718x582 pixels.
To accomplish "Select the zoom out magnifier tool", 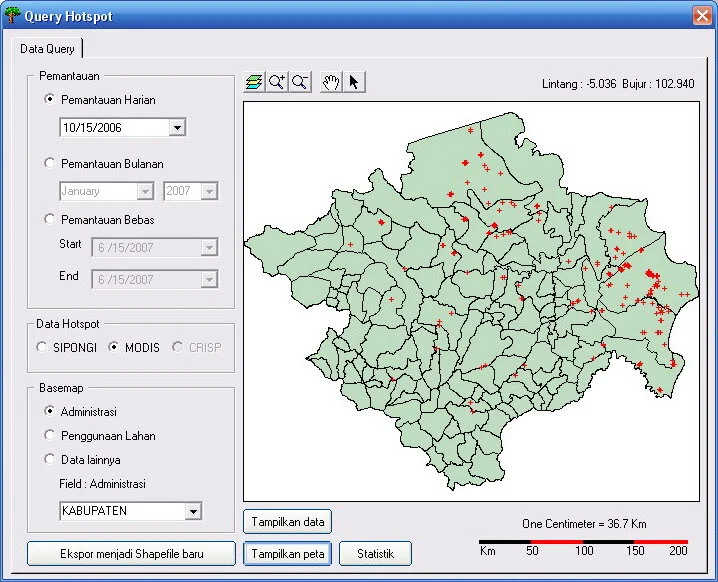I will (299, 82).
